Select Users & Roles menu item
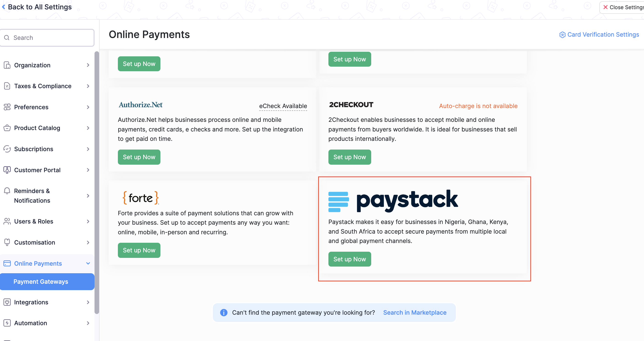This screenshot has height=341, width=644. 47,221
